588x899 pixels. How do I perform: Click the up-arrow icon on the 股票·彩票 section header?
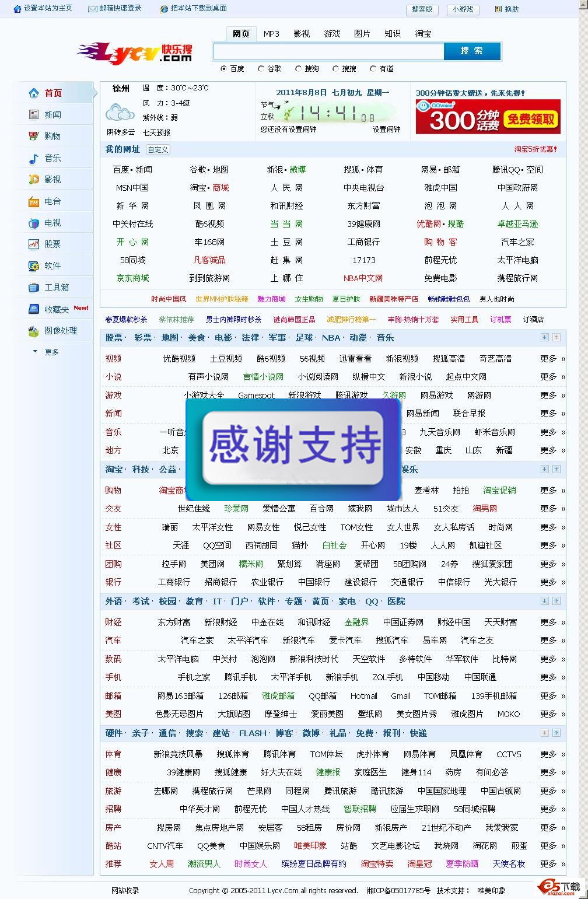556,337
